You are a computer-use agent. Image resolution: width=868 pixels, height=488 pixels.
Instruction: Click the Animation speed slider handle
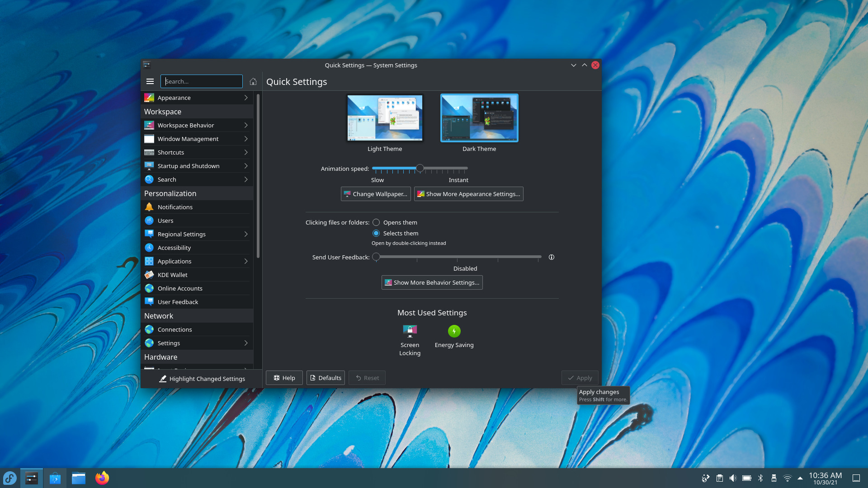coord(420,168)
